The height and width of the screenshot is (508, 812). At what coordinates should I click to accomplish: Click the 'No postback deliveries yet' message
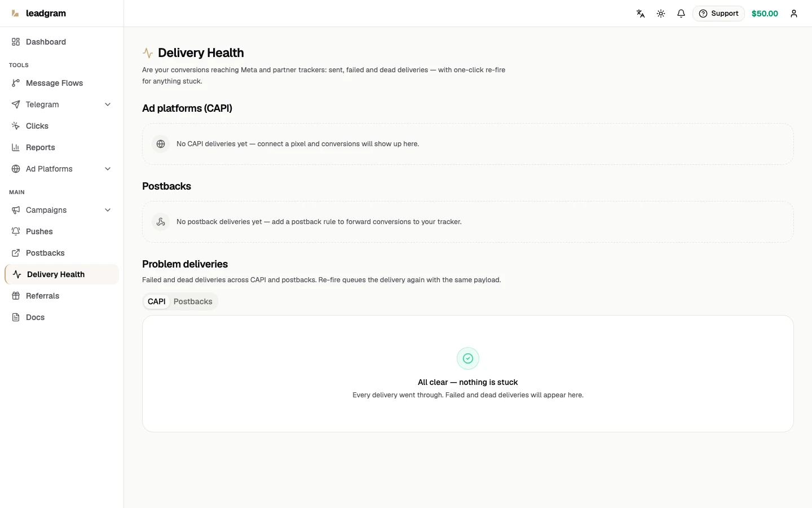point(319,222)
